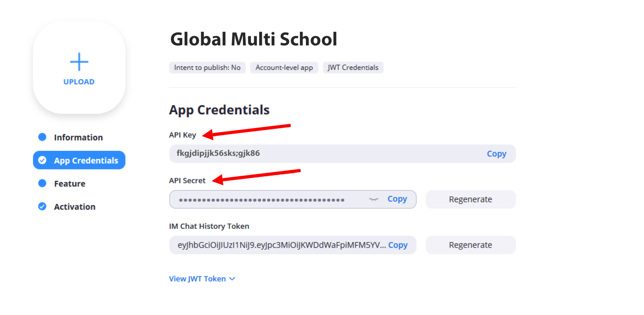Viewport: 644px width, 315px height.
Task: Click the JWT Credentials tag
Action: pos(353,68)
